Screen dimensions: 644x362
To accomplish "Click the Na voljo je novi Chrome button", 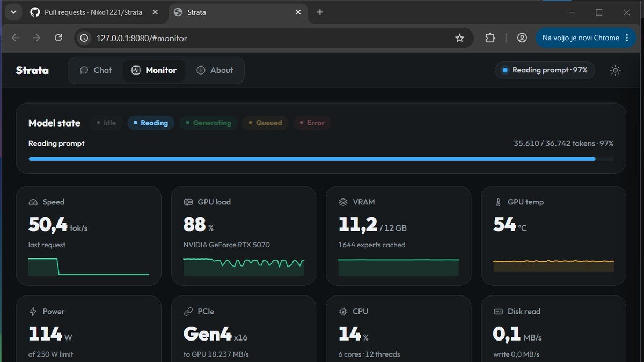I will pyautogui.click(x=585, y=38).
